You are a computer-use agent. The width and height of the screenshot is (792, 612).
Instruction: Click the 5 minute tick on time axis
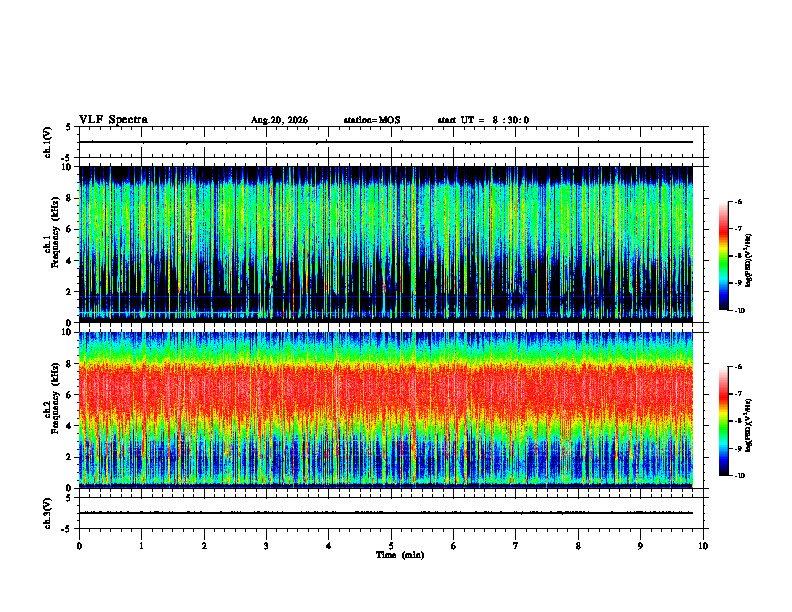391,546
